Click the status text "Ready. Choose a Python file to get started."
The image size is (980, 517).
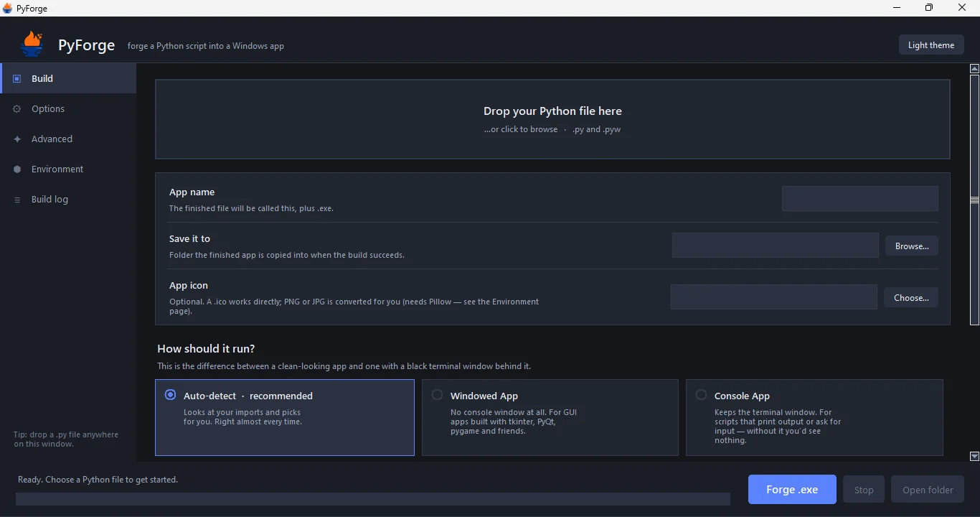pos(98,480)
